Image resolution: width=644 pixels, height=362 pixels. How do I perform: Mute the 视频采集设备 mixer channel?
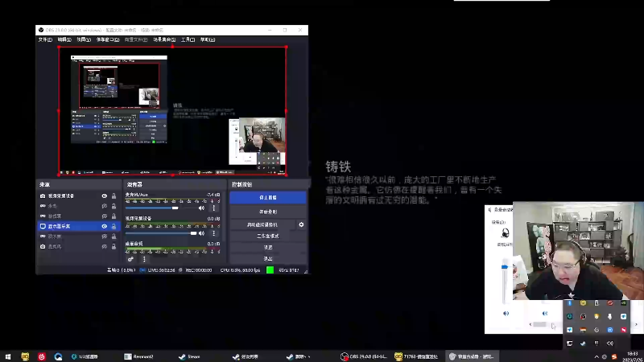201,233
